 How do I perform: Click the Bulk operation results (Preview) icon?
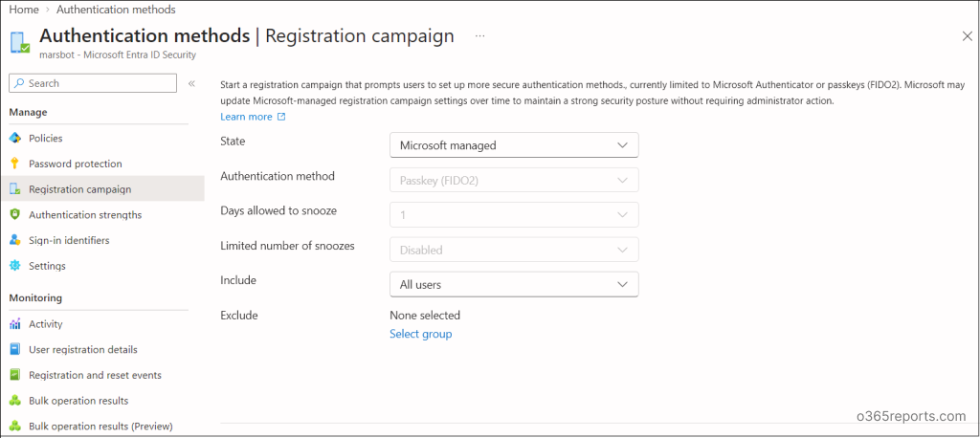tap(15, 427)
